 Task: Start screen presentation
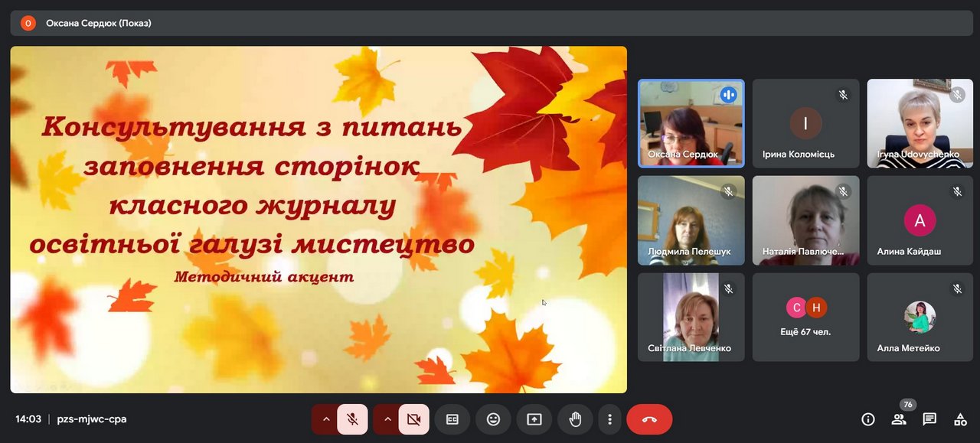(x=534, y=419)
